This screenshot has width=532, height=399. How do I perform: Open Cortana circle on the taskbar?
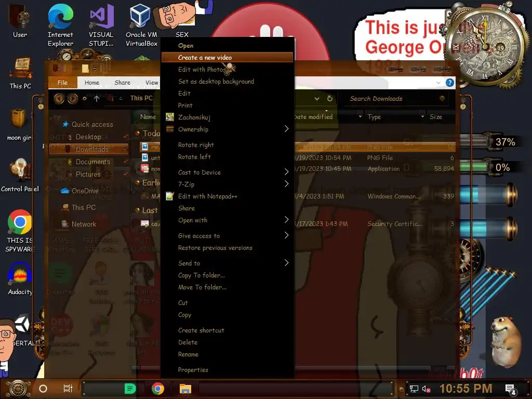(x=43, y=389)
